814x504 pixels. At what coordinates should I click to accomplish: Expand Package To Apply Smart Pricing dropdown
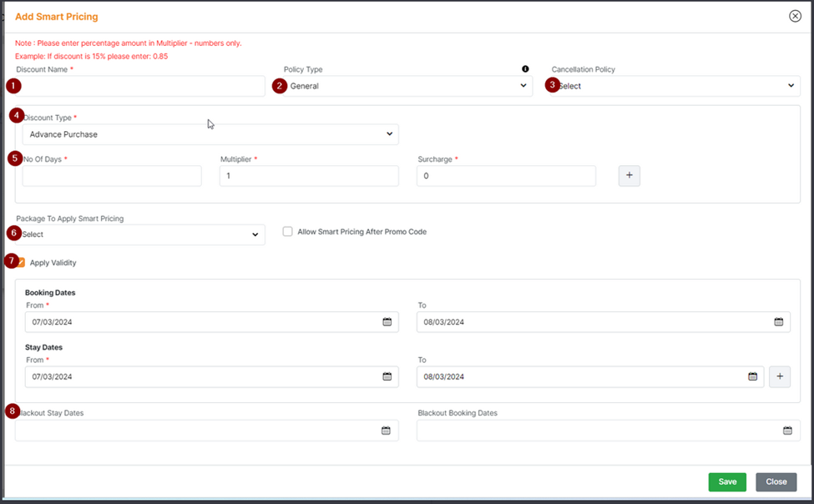(140, 235)
